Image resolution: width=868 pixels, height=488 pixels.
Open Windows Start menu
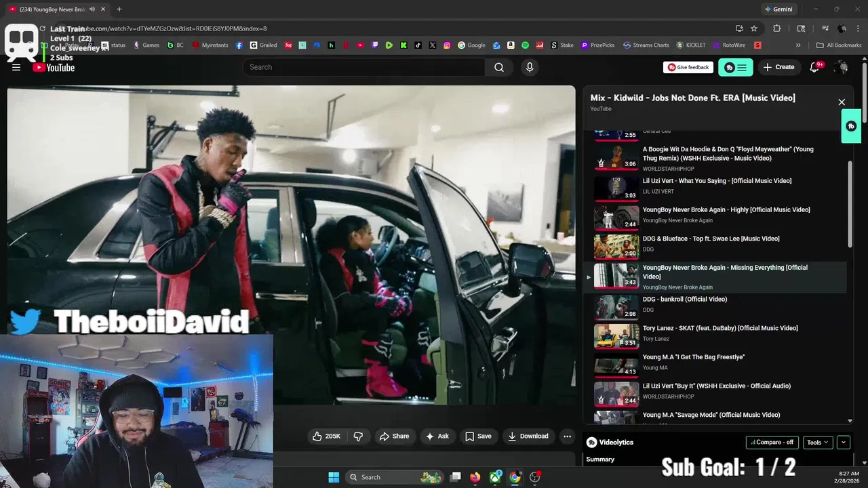(334, 477)
